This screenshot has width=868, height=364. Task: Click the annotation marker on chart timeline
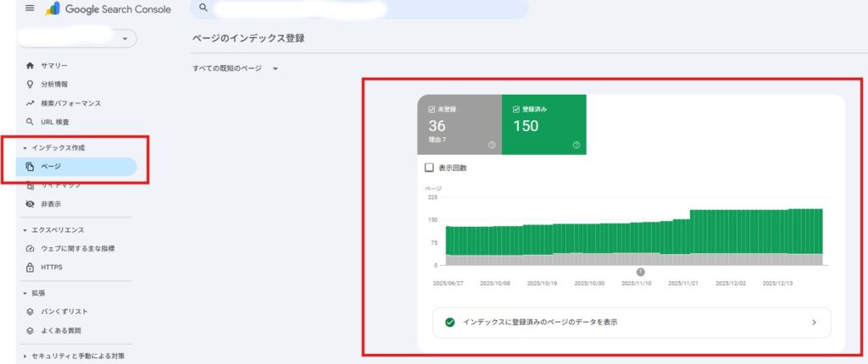tap(640, 272)
